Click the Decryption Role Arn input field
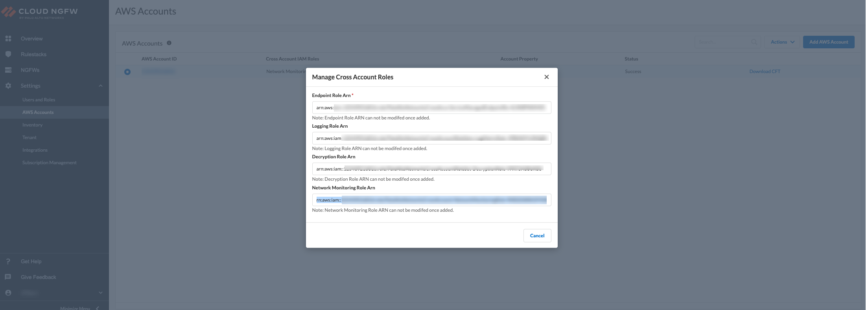 click(431, 169)
